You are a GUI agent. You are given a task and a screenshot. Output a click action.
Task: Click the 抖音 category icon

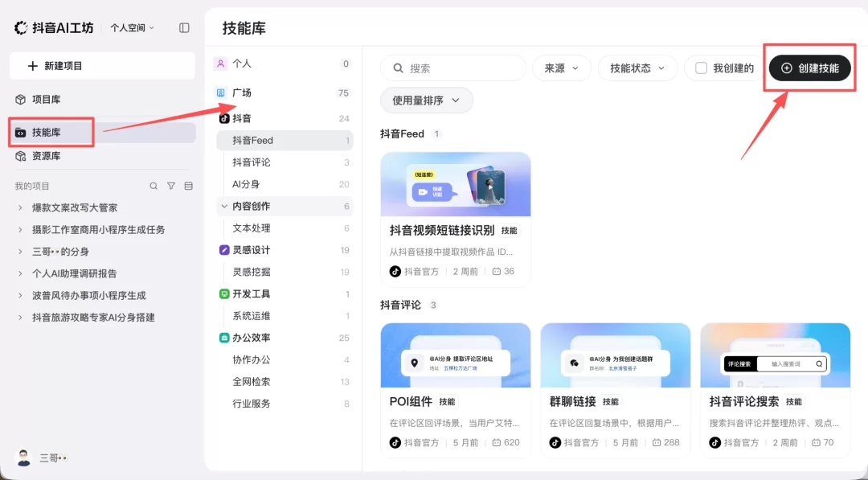point(224,118)
